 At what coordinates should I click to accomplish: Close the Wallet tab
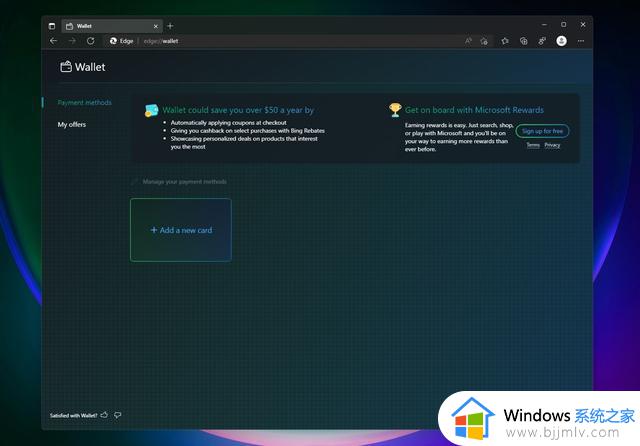(x=156, y=26)
